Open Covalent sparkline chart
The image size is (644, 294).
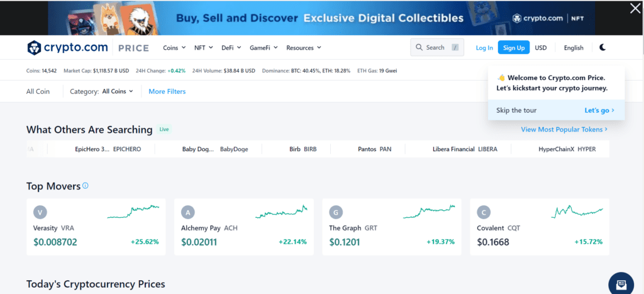(x=577, y=212)
